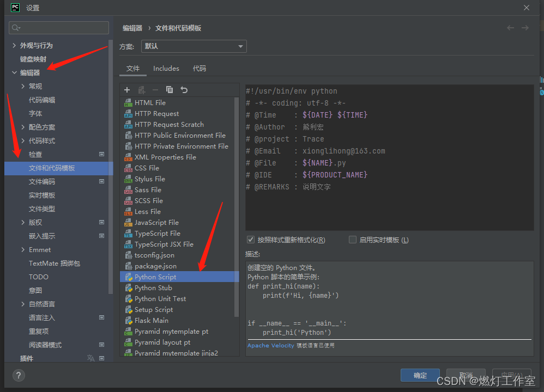This screenshot has width=544, height=392.
Task: Toggle 按照样式重新格式化 checkbox
Action: click(251, 240)
